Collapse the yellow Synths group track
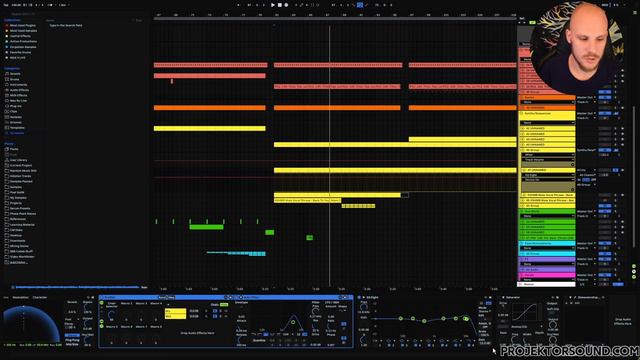The width and height of the screenshot is (640, 360). pyautogui.click(x=521, y=113)
